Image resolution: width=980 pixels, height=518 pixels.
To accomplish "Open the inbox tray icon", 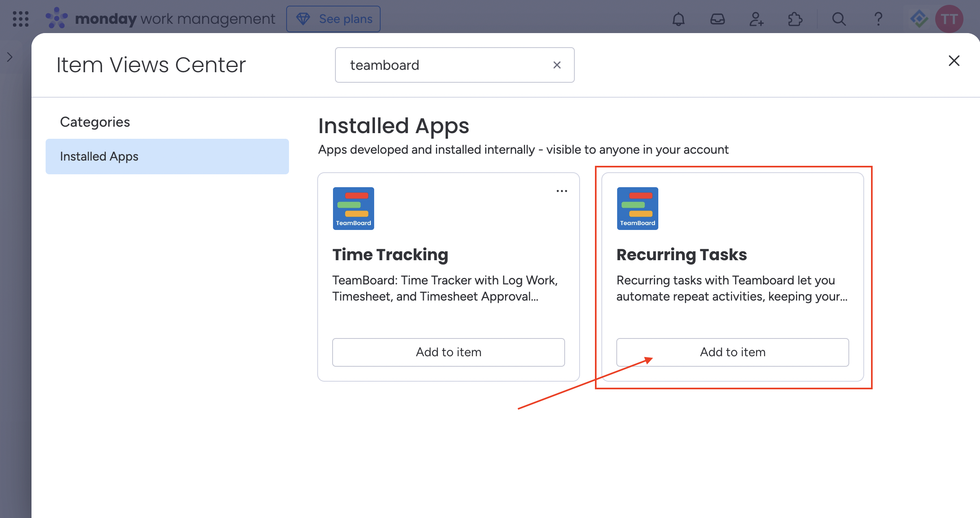I will tap(717, 19).
